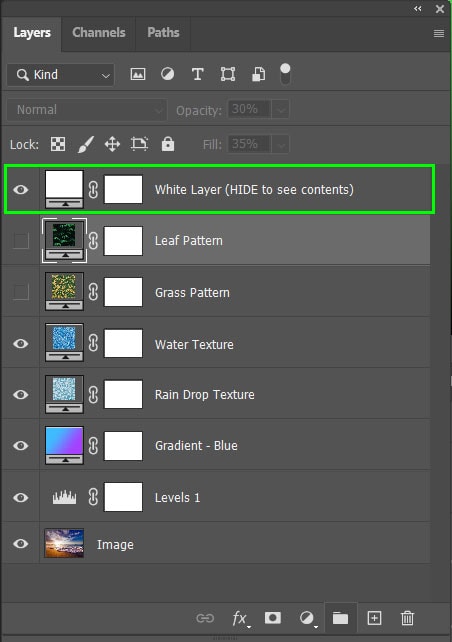
Task: Open the Normal blend mode dropdown
Action: [x=86, y=110]
